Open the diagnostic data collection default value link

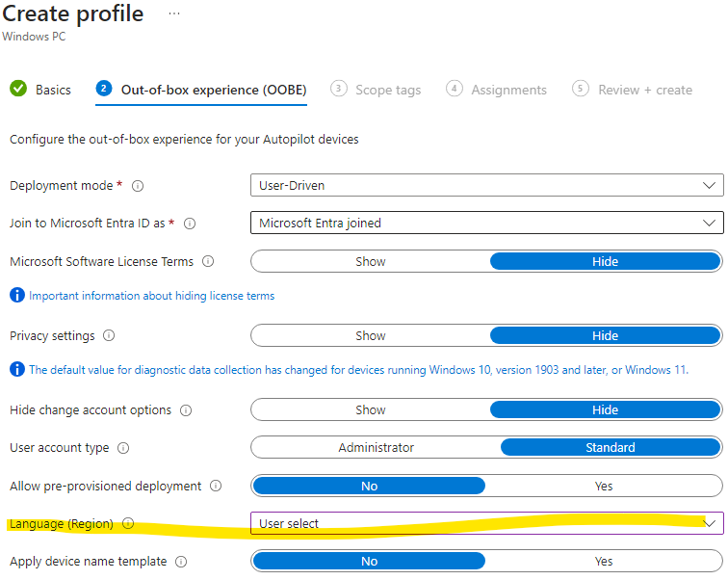pyautogui.click(x=358, y=370)
